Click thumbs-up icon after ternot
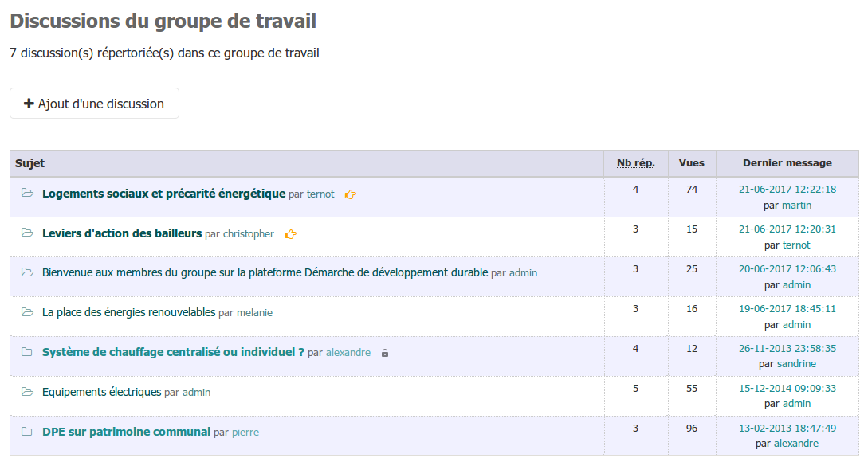This screenshot has width=868, height=462. [351, 194]
